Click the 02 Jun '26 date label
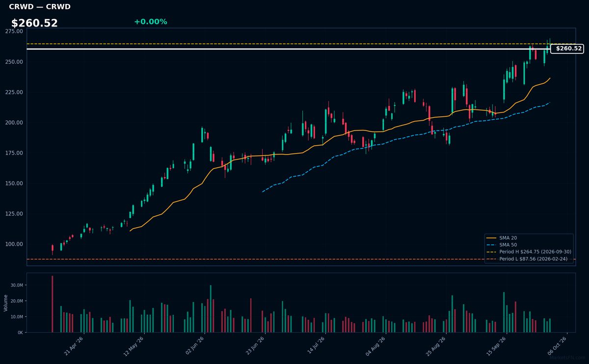Viewport: 589px width, 364px height. [x=195, y=346]
